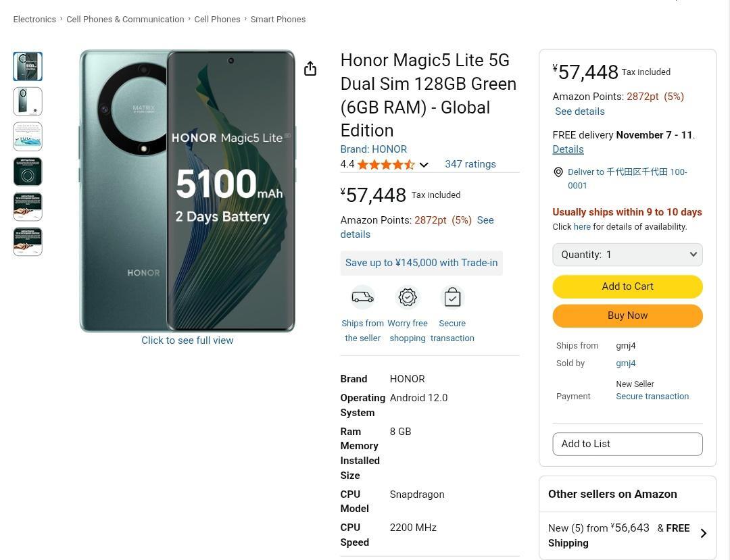Screen dimensions: 730x560
Task: Click the star rating icons
Action: point(386,164)
